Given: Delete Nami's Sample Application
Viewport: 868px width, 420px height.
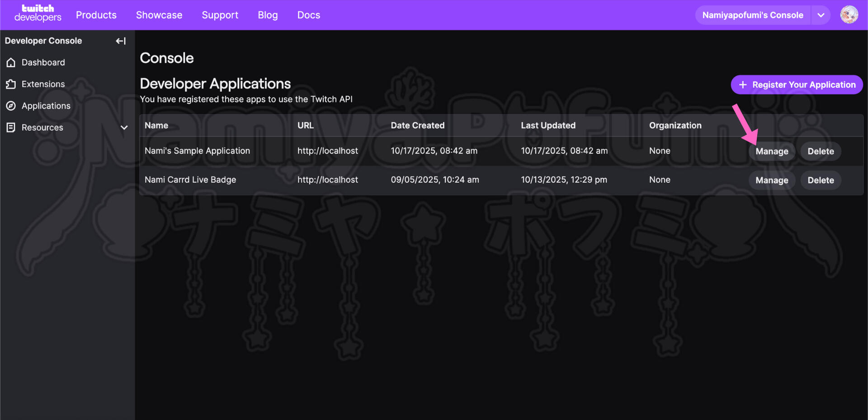Looking at the screenshot, I should click(821, 151).
